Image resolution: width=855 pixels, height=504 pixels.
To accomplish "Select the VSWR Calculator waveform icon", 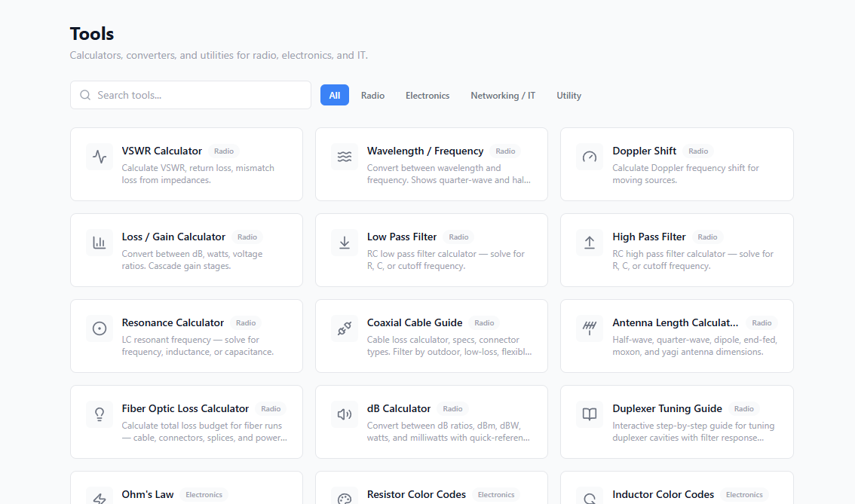I will click(100, 157).
